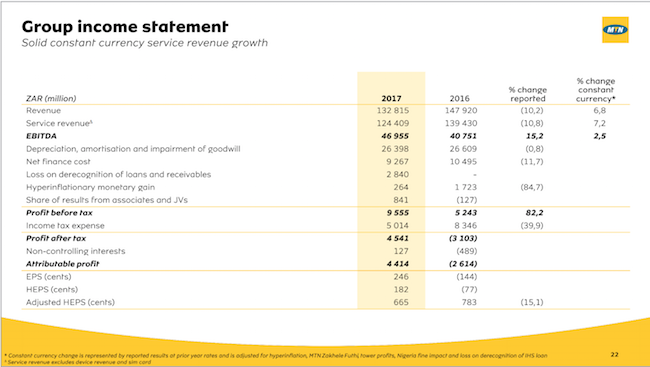Select net finance cost value 10 495
This screenshot has width=650, height=367.
[463, 162]
